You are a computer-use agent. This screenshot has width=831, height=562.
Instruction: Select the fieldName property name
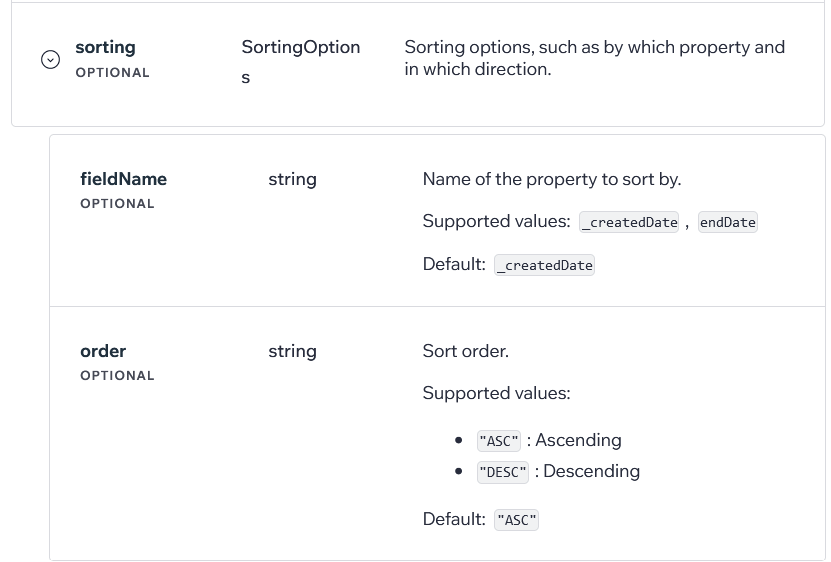pos(123,179)
